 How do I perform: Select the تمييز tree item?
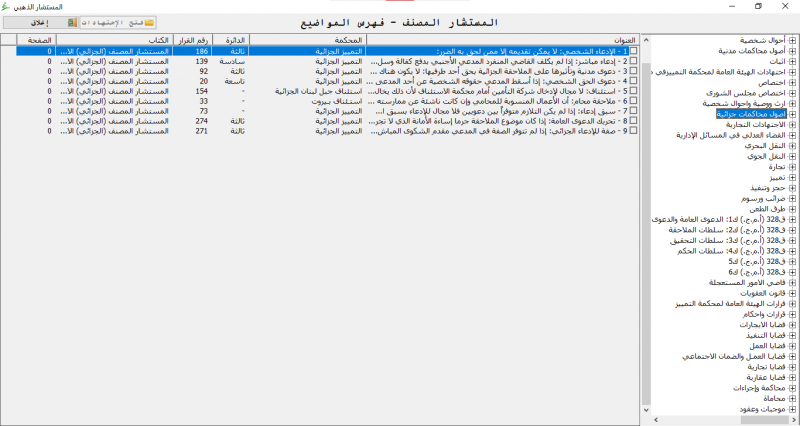point(779,178)
